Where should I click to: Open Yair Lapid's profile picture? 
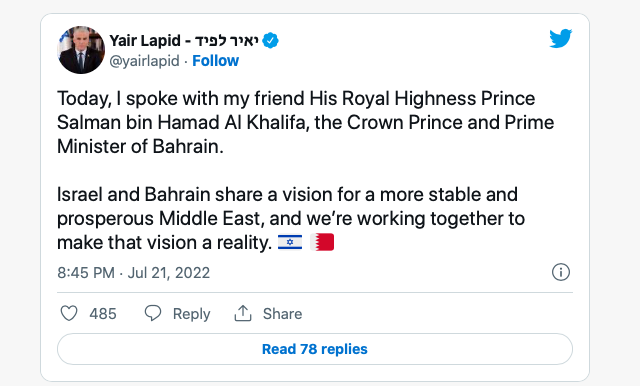tap(81, 50)
